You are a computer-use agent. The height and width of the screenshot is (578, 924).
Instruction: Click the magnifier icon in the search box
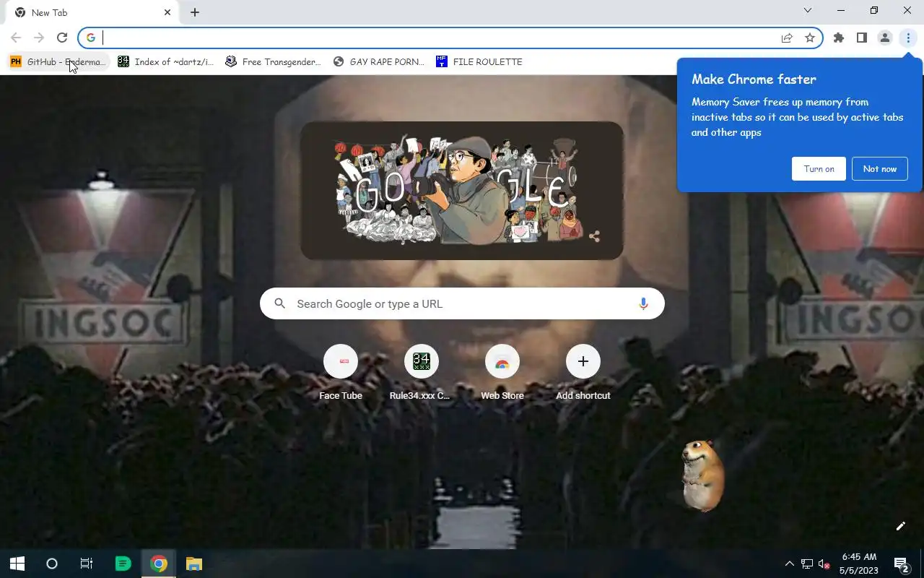[x=280, y=303]
